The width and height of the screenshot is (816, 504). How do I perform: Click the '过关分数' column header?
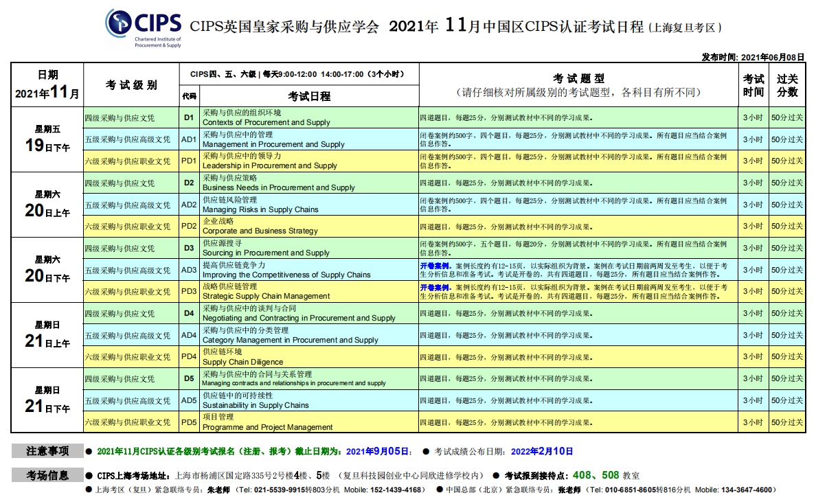coord(787,84)
